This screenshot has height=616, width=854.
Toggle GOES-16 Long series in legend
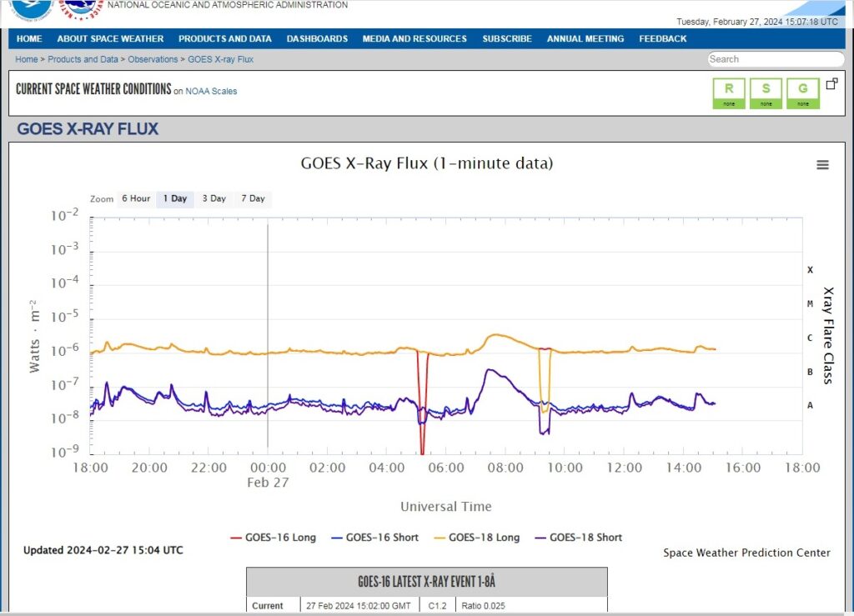click(x=273, y=538)
